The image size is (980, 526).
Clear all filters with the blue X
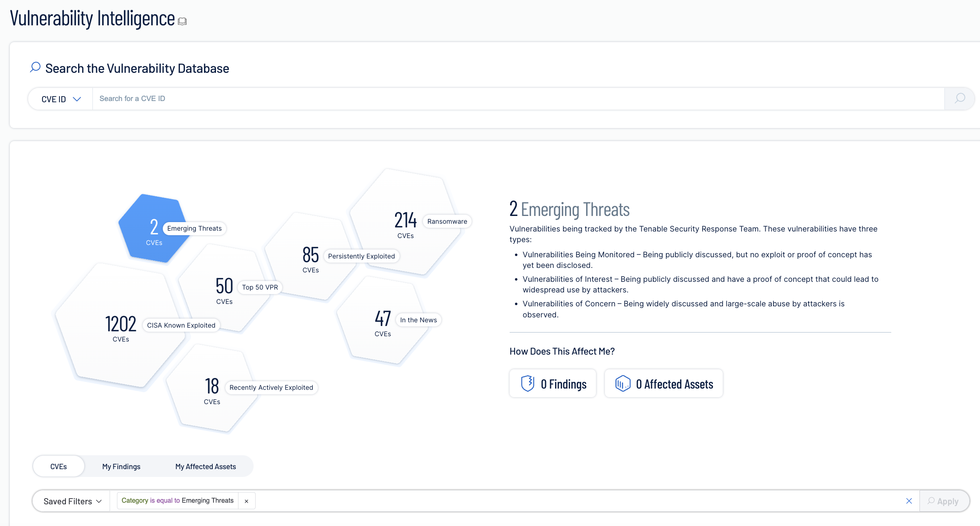[x=909, y=501]
